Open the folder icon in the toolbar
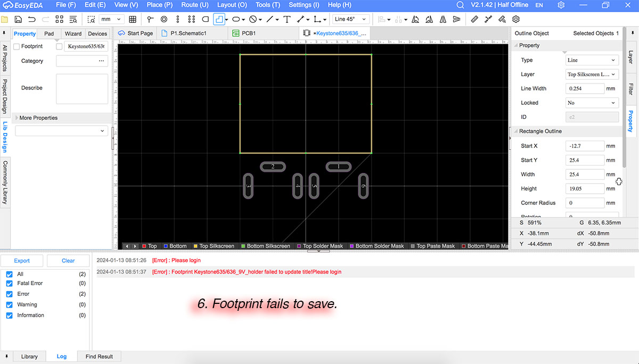Screen dimensions: 639x364 [x=5, y=19]
